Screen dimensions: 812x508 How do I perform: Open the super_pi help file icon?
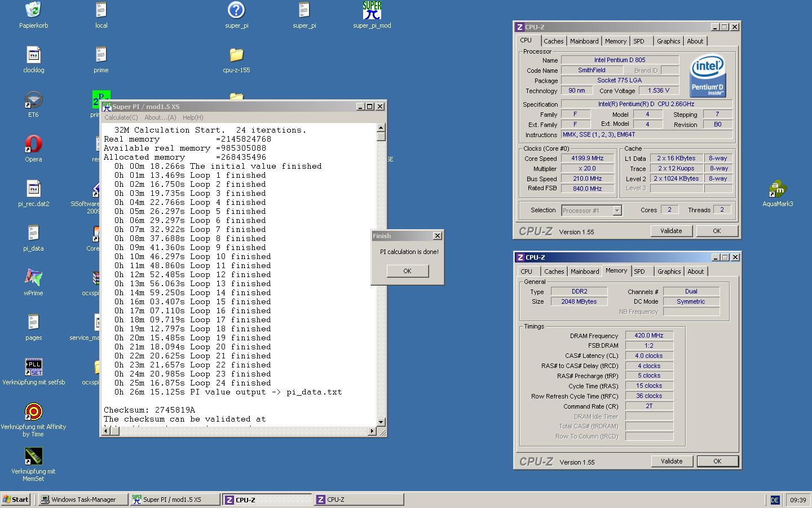click(x=236, y=10)
